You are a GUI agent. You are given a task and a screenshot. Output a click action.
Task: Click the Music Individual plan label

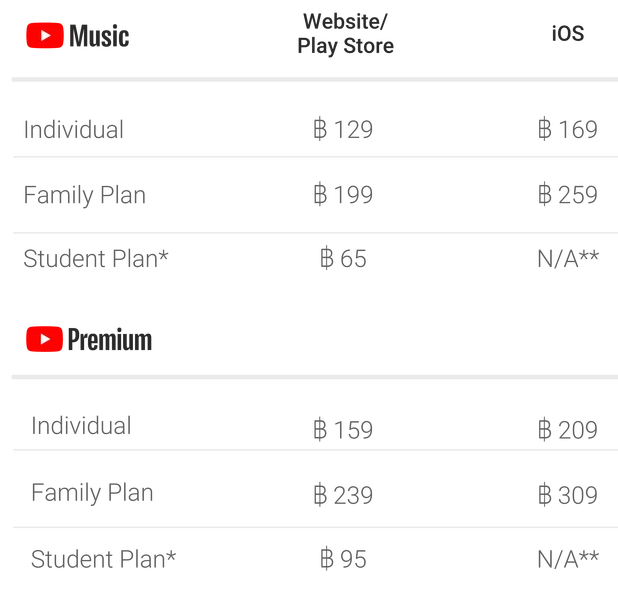74,129
